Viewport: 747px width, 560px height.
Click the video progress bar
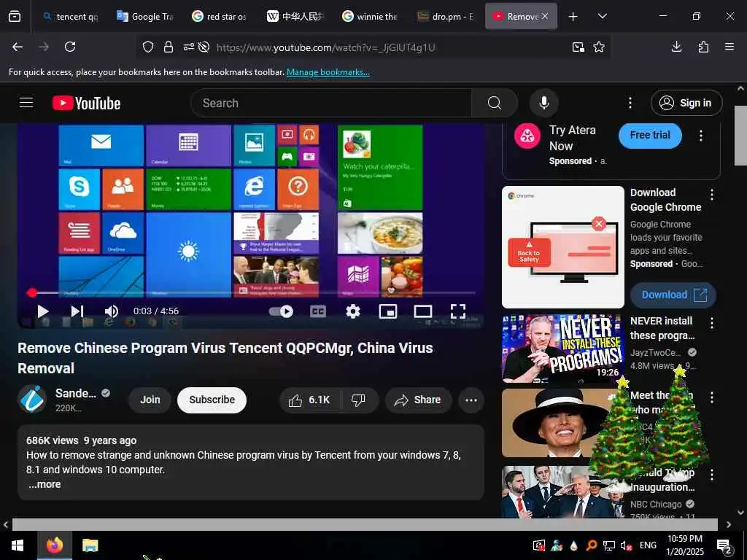click(252, 292)
